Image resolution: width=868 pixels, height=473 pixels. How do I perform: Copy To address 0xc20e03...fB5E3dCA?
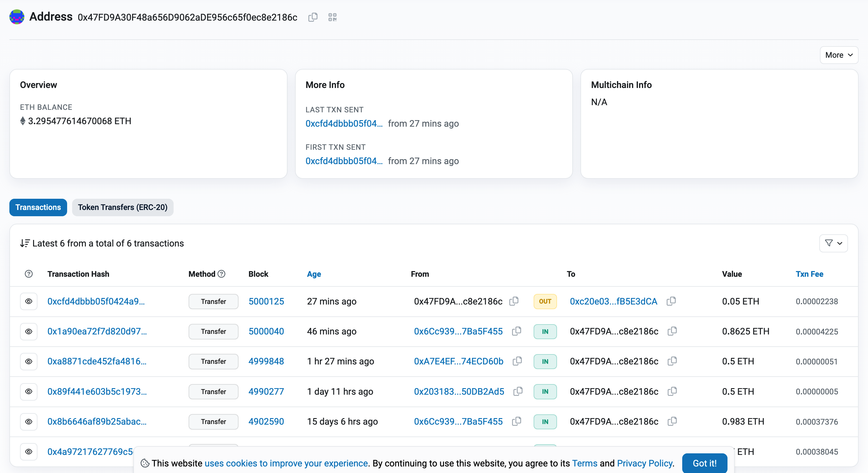(671, 301)
